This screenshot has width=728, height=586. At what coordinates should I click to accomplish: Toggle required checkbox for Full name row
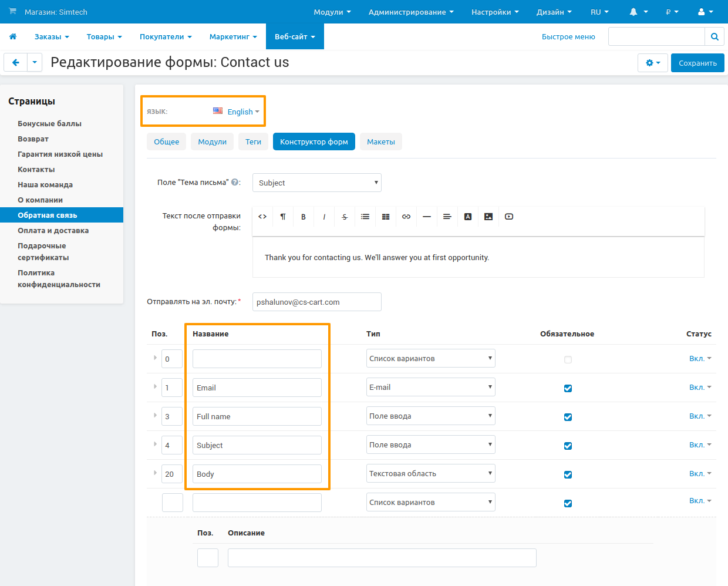tap(568, 417)
